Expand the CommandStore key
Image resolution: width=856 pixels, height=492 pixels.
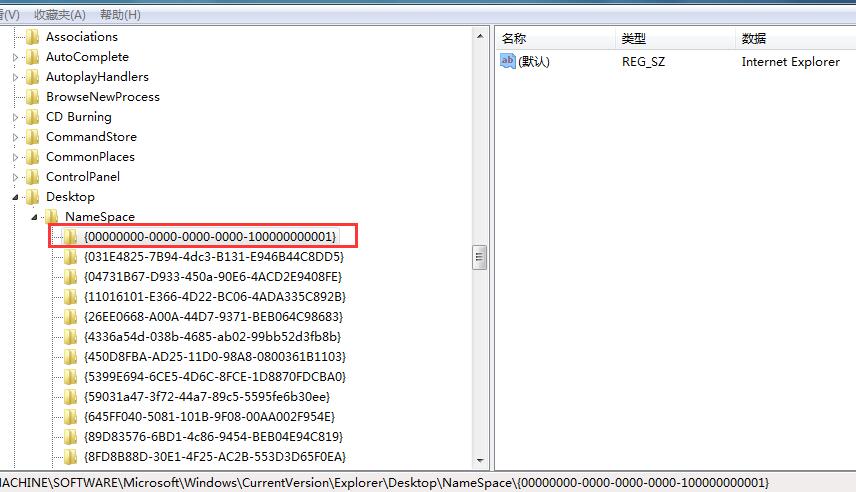click(15, 137)
